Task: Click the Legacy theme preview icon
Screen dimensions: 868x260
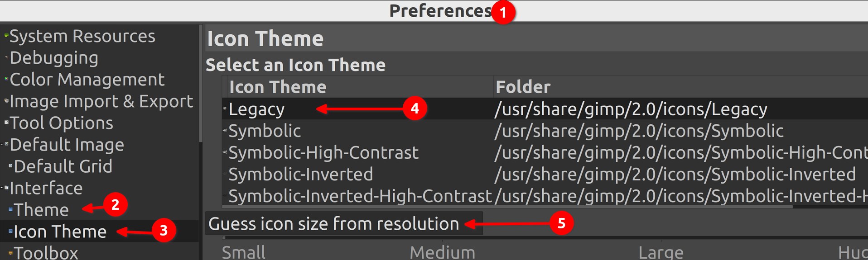Action: click(225, 109)
